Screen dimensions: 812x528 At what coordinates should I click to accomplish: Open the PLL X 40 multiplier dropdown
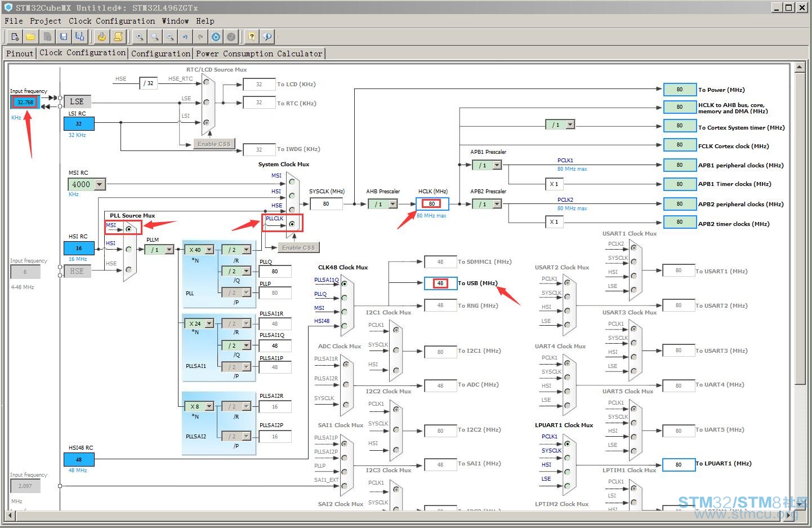point(209,250)
